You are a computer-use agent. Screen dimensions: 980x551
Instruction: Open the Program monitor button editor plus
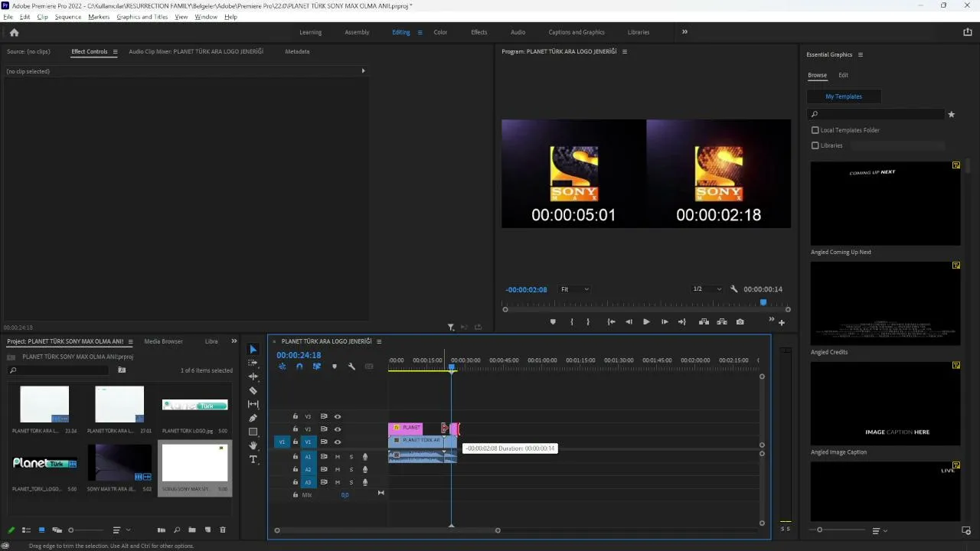click(x=782, y=323)
